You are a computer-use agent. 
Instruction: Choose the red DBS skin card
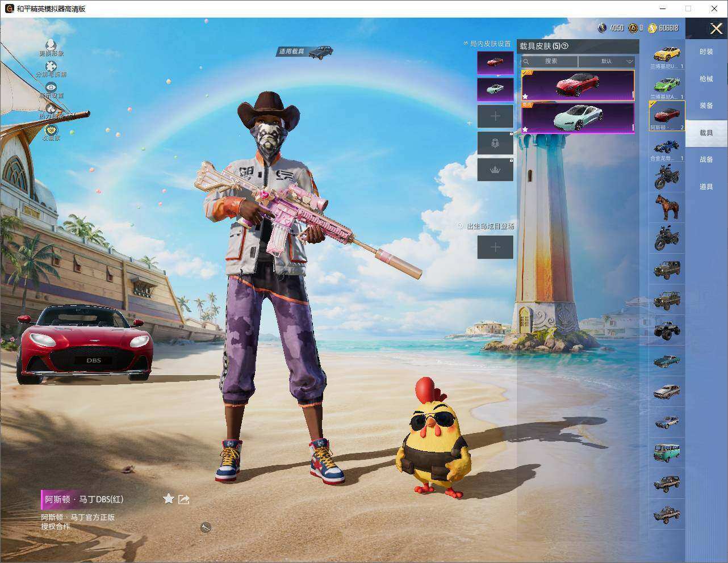pyautogui.click(x=578, y=85)
